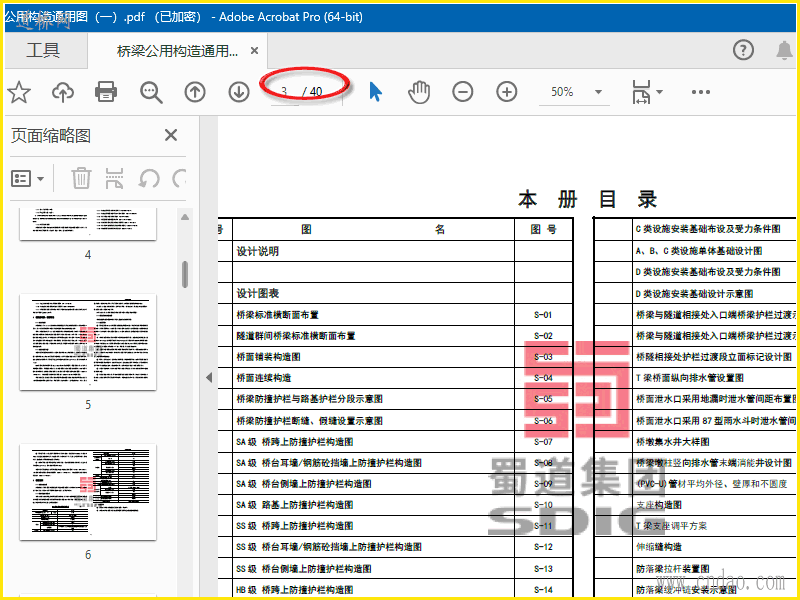The height and width of the screenshot is (600, 800).
Task: Click the 伸缩缝构造 entry
Action: [659, 547]
